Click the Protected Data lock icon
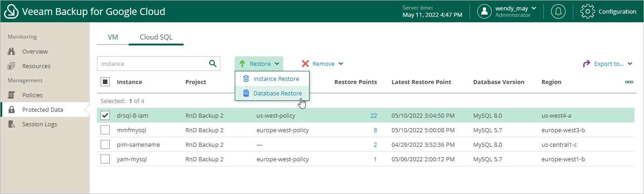 tap(12, 109)
